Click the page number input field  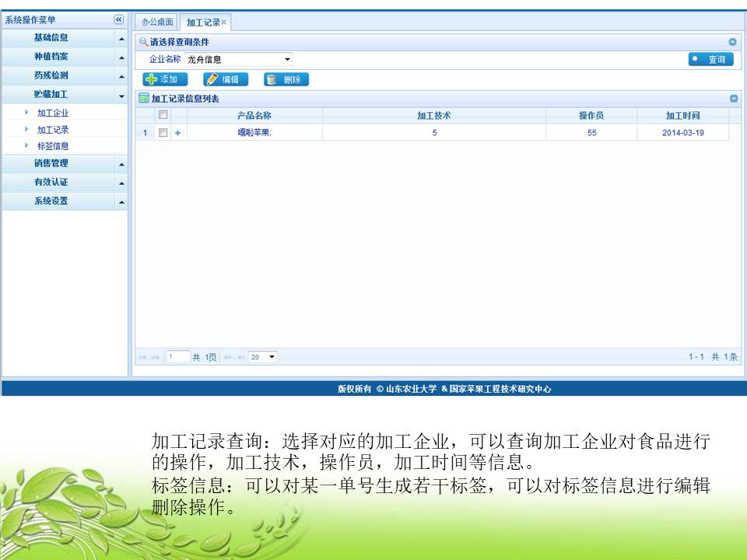click(x=178, y=357)
